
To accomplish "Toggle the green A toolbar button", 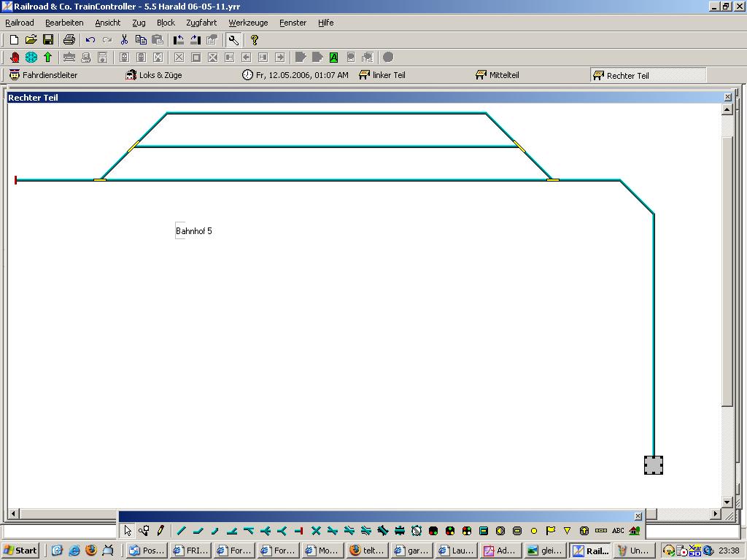I will [333, 57].
